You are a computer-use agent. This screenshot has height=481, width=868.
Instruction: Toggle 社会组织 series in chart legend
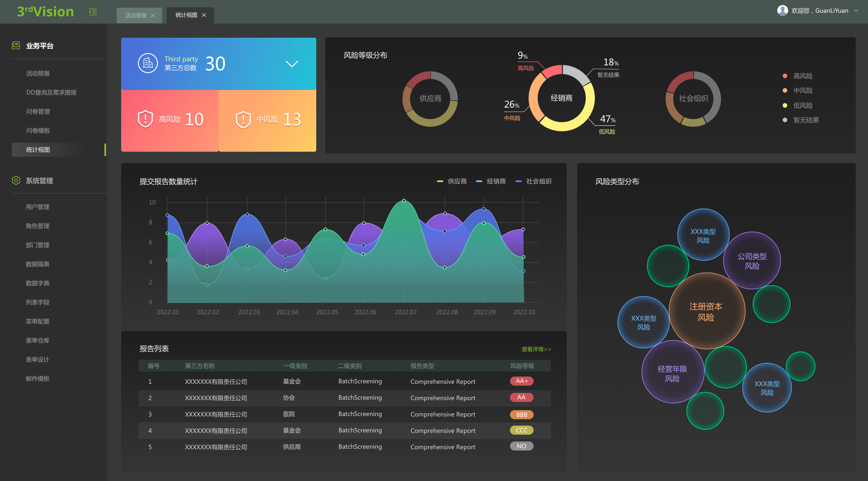click(534, 181)
